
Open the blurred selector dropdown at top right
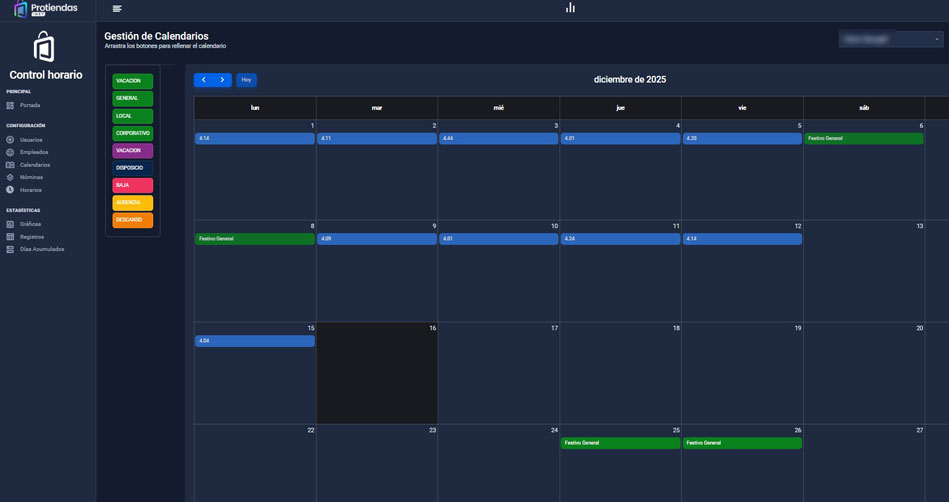coord(891,39)
